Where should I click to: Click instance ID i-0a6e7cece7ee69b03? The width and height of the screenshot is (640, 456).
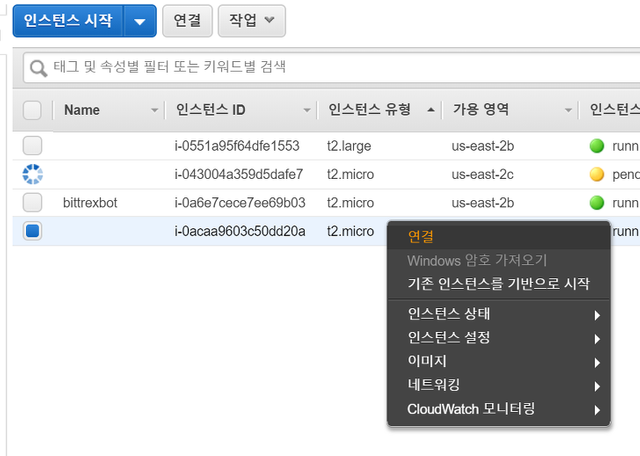[240, 203]
